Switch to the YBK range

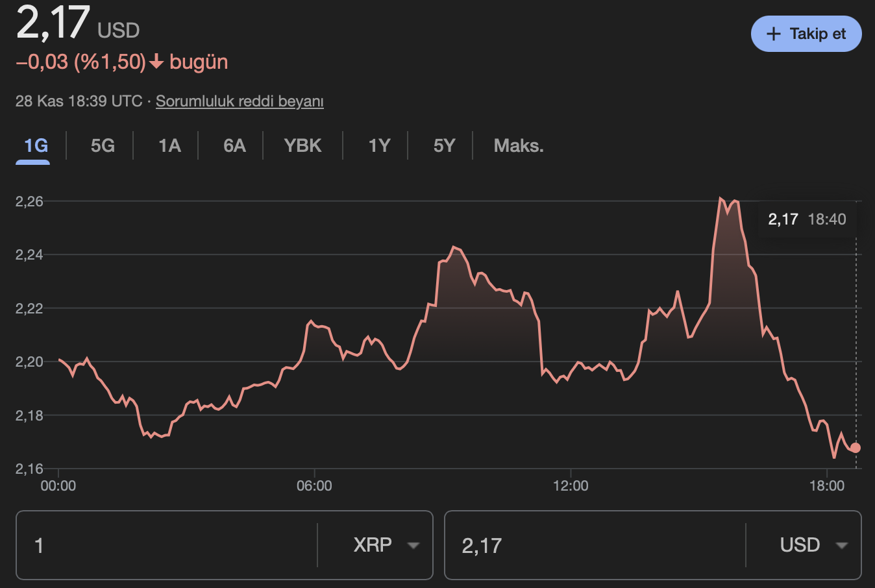(x=302, y=145)
